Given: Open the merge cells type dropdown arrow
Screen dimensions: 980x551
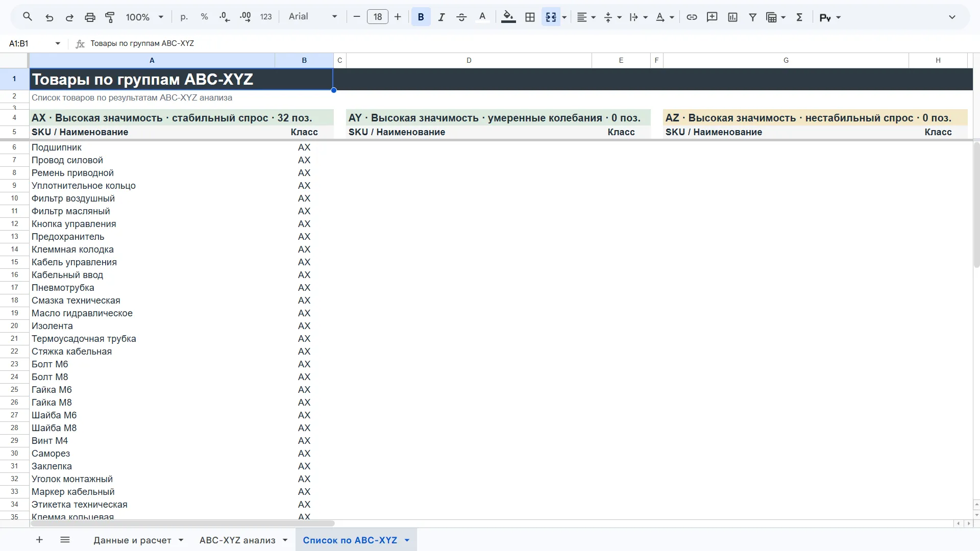Looking at the screenshot, I should pyautogui.click(x=565, y=17).
